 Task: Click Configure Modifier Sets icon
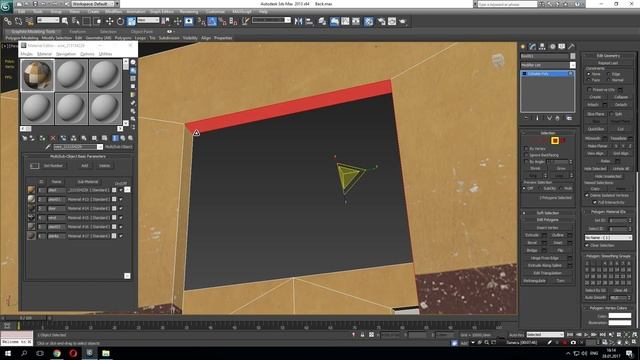click(569, 118)
